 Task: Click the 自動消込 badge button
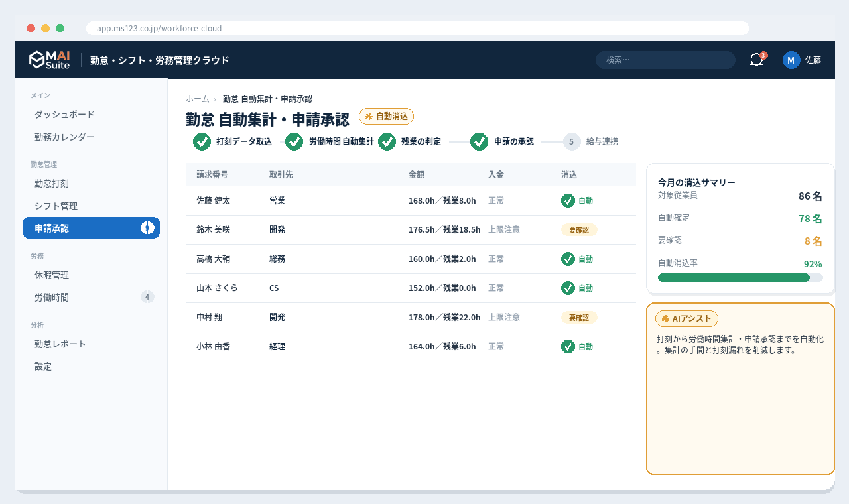(386, 116)
